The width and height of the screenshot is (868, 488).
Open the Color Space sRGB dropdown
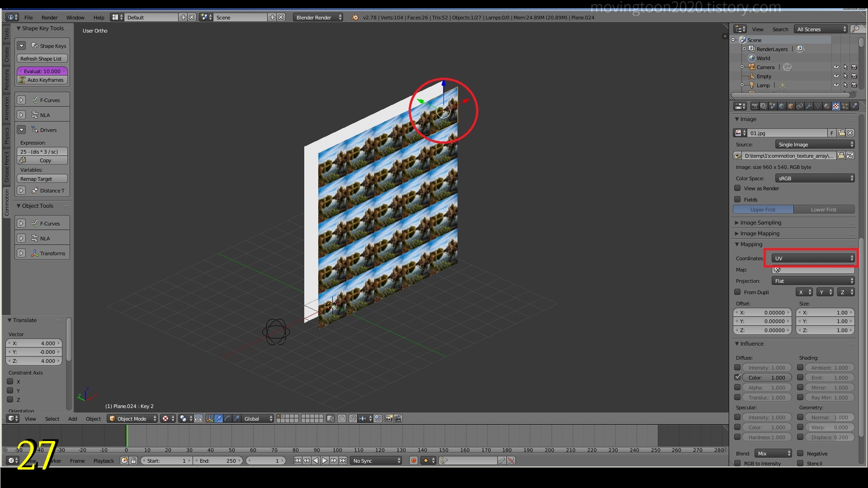[x=815, y=178]
